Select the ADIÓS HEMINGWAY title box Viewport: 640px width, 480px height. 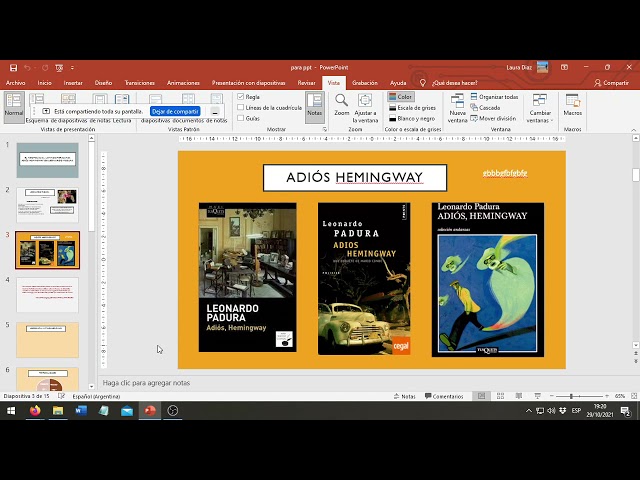tap(355, 178)
